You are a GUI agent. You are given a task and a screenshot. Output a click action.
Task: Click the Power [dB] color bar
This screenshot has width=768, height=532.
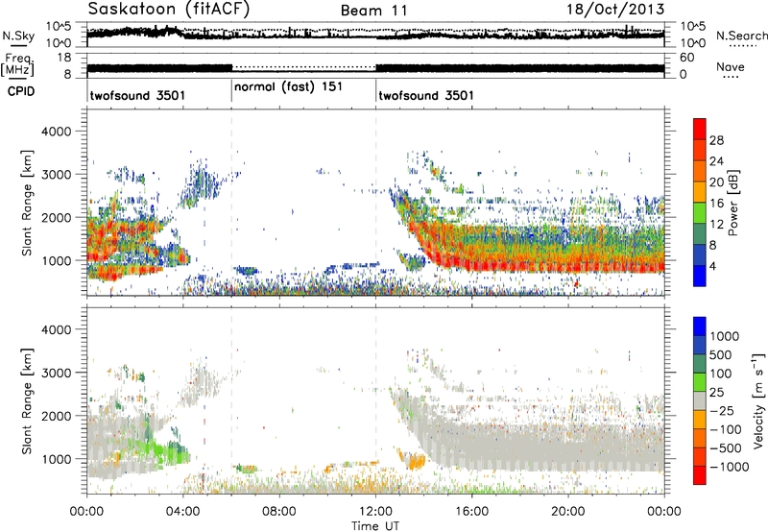(x=700, y=202)
